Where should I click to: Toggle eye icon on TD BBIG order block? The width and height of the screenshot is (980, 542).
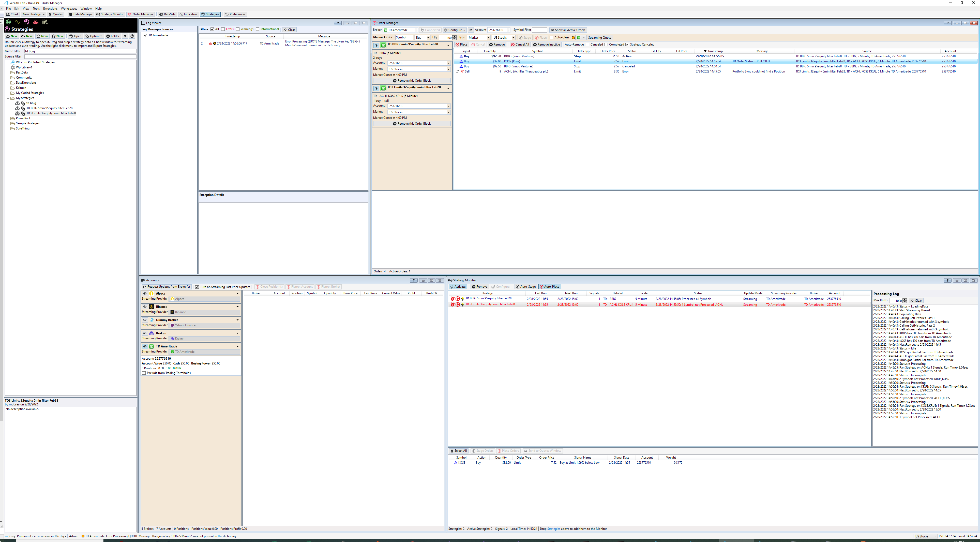(376, 45)
